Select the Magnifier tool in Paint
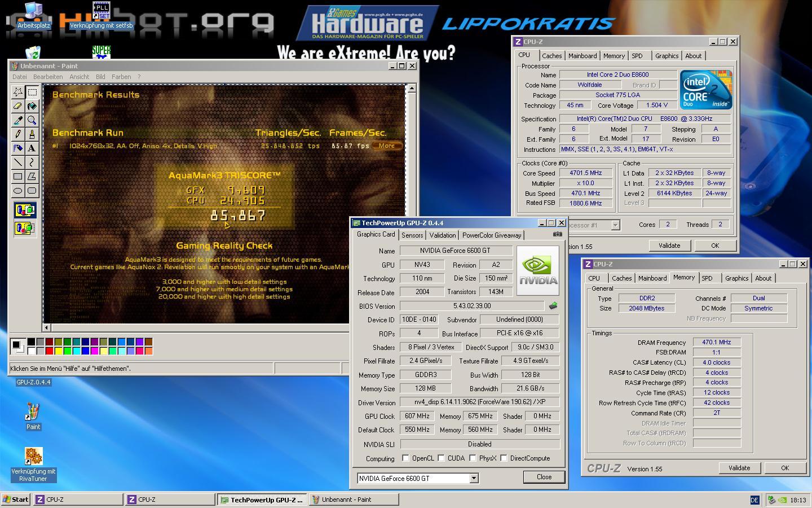Image resolution: width=812 pixels, height=508 pixels. coord(32,120)
